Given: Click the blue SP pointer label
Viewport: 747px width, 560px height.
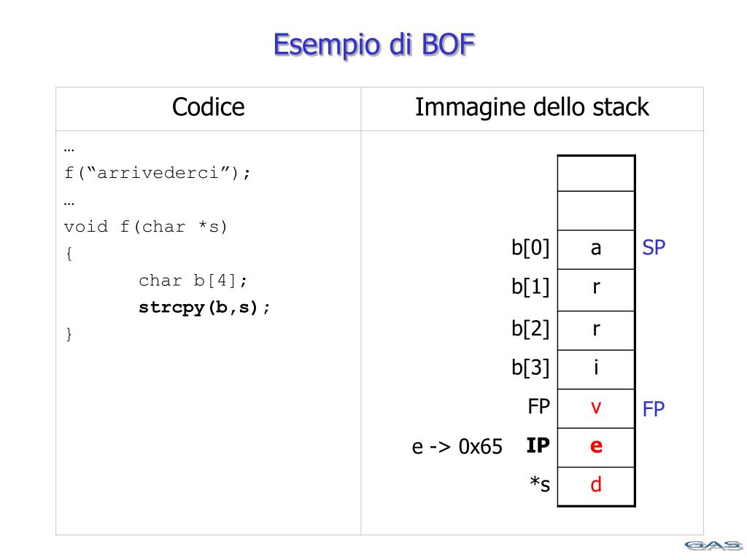Looking at the screenshot, I should [x=654, y=248].
